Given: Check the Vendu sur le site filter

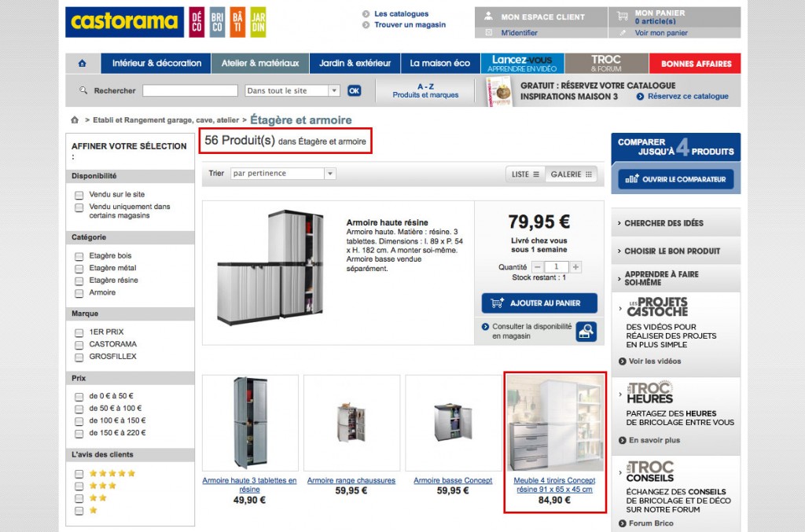Looking at the screenshot, I should click(79, 195).
